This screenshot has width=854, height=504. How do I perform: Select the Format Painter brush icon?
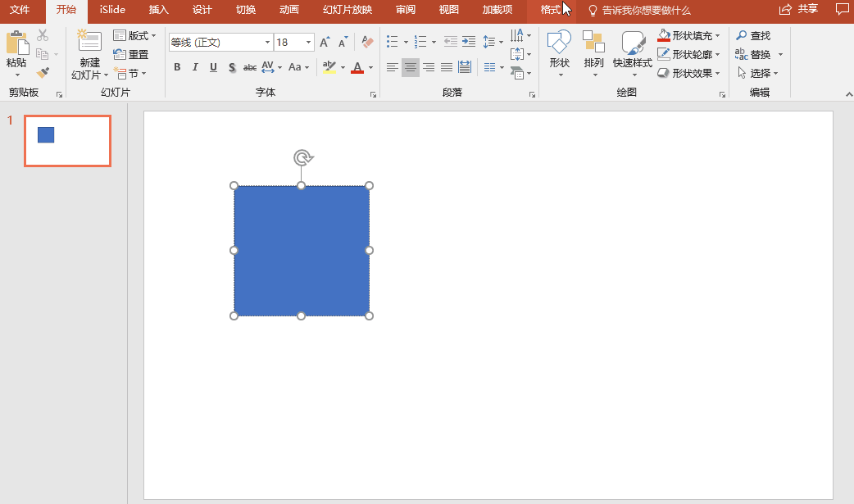43,72
